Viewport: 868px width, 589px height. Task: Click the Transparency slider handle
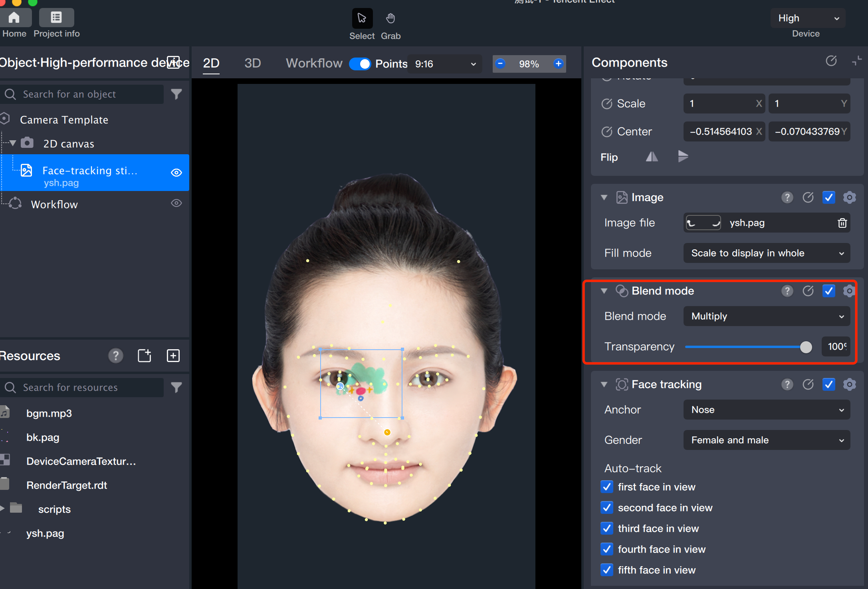(806, 347)
